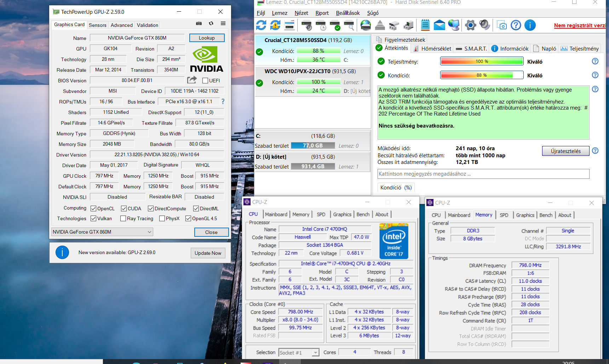The height and width of the screenshot is (364, 609).
Task: Click the disk list panel toolbar icon
Action: [x=289, y=25]
